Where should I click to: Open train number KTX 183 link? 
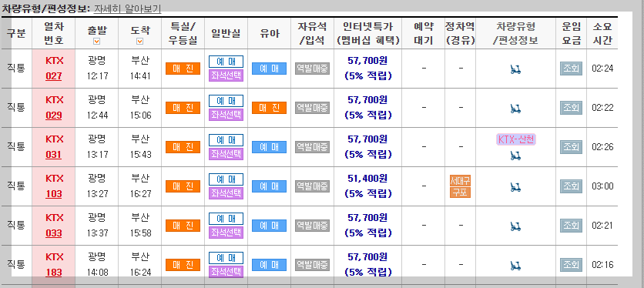point(54,273)
